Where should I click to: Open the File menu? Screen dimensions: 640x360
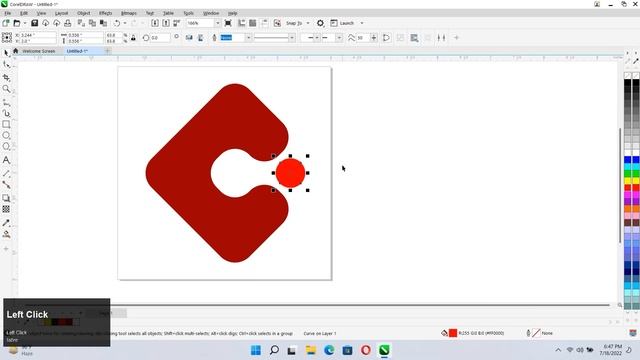pyautogui.click(x=8, y=13)
